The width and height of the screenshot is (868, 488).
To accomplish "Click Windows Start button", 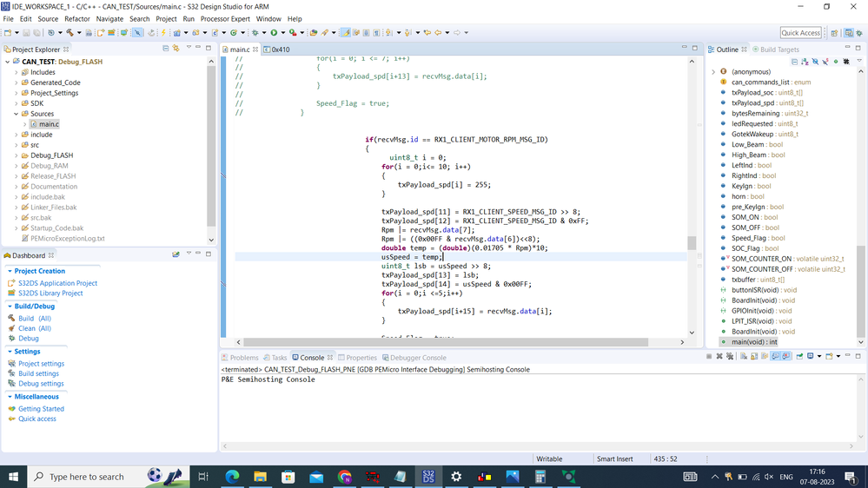I will (13, 477).
